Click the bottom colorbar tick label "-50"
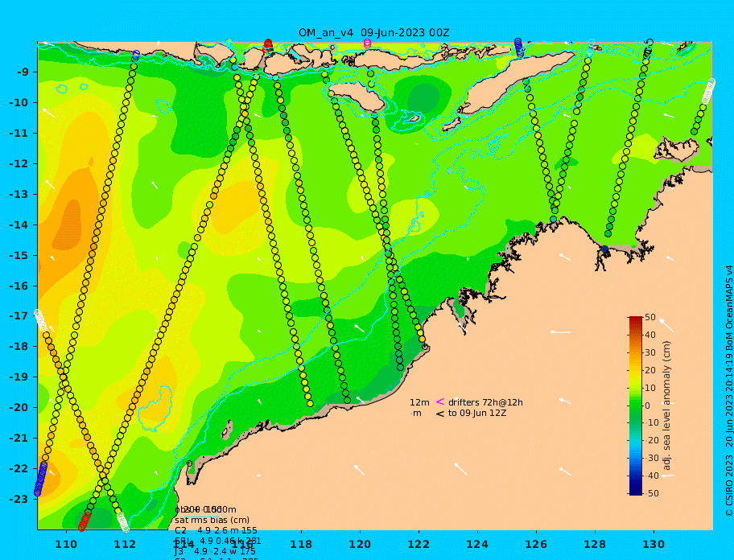 coord(652,493)
